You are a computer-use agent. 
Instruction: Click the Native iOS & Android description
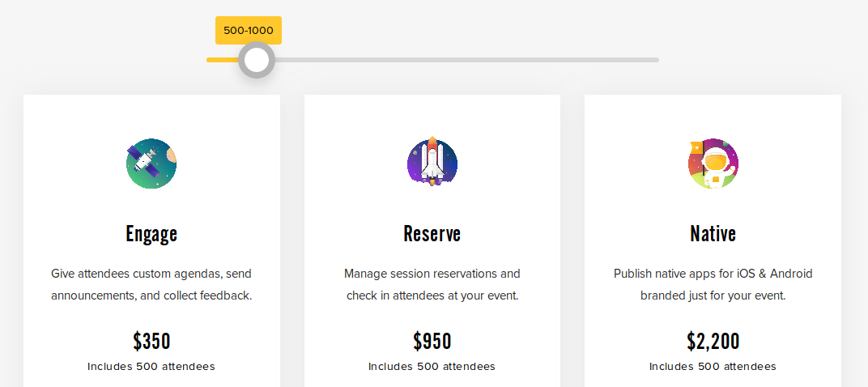click(713, 284)
